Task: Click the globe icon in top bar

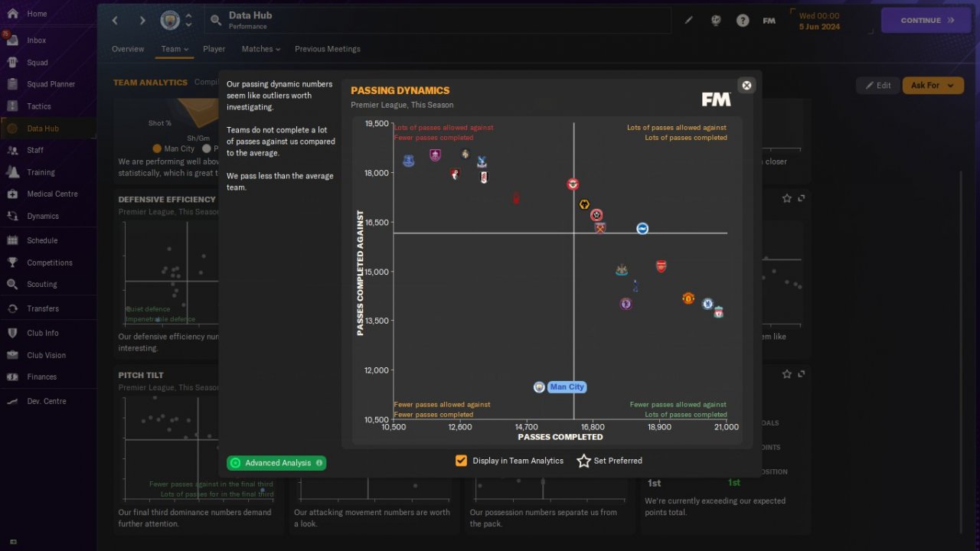Action: (716, 21)
